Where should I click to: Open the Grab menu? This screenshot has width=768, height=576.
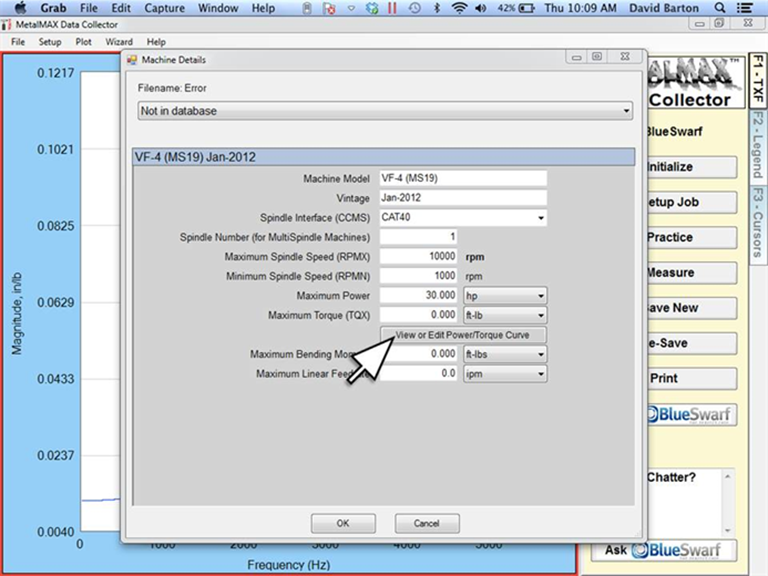tap(53, 8)
